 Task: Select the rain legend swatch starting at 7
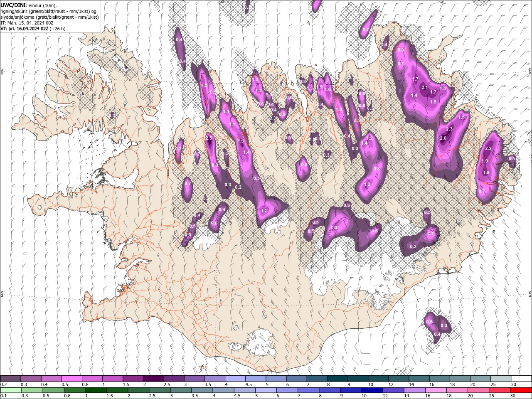[x=308, y=390]
